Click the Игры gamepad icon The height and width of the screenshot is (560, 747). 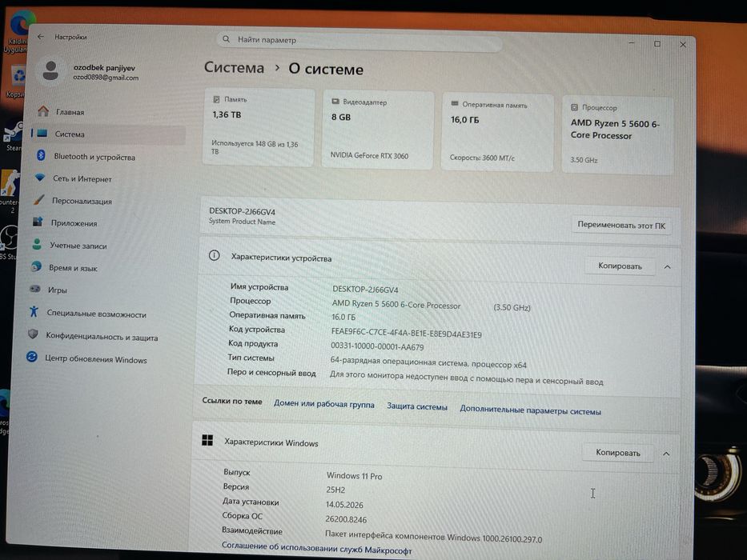point(34,289)
